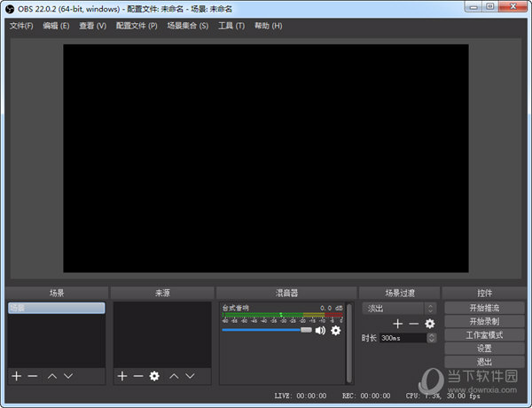Click the 控件 panel header

484,293
